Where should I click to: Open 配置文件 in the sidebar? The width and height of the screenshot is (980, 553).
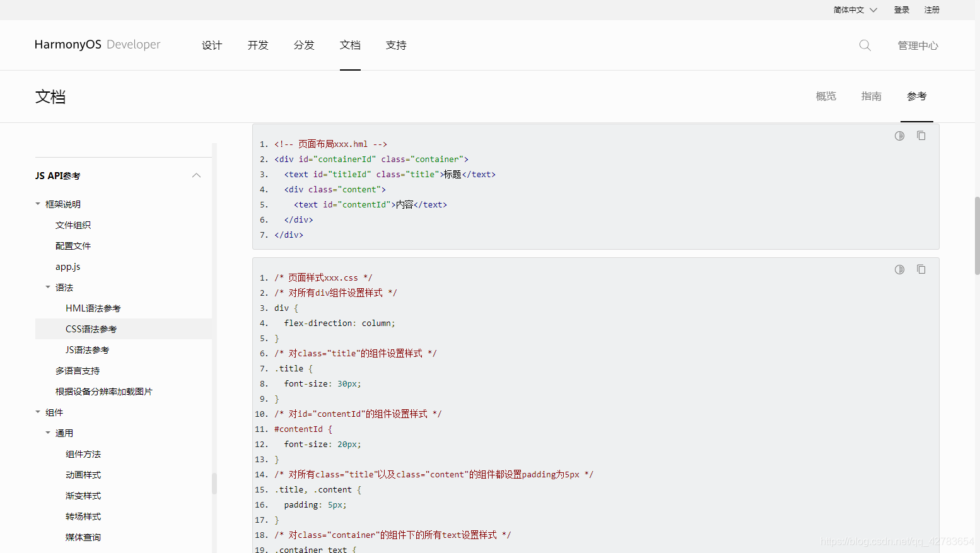(x=73, y=246)
